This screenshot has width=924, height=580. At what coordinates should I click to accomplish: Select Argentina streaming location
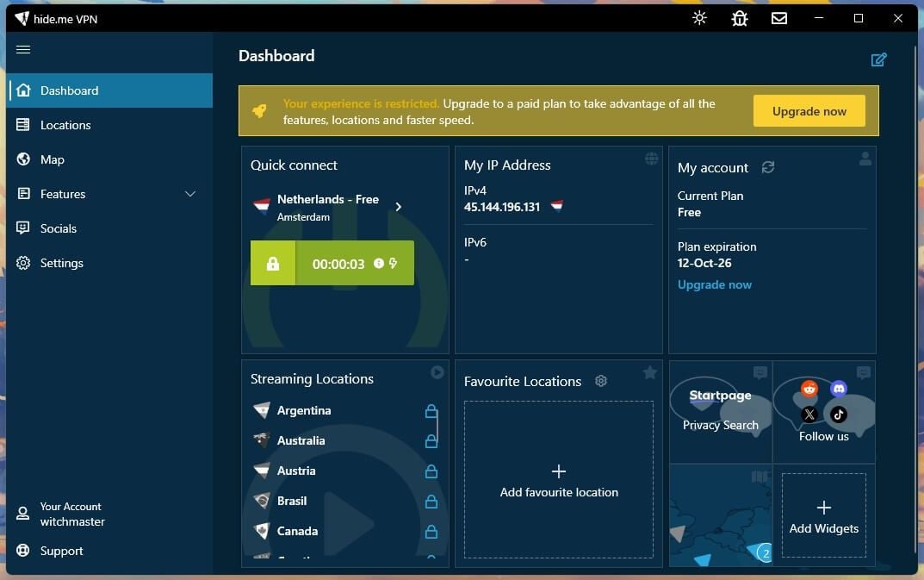pos(344,411)
